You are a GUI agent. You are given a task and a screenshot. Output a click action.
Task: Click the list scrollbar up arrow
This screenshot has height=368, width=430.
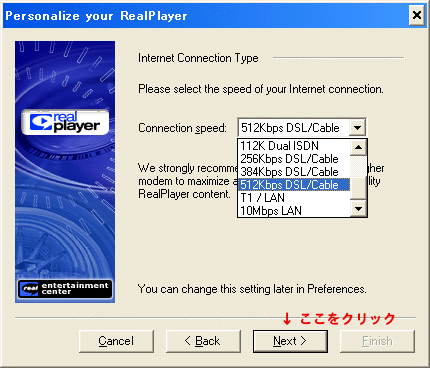pos(358,147)
